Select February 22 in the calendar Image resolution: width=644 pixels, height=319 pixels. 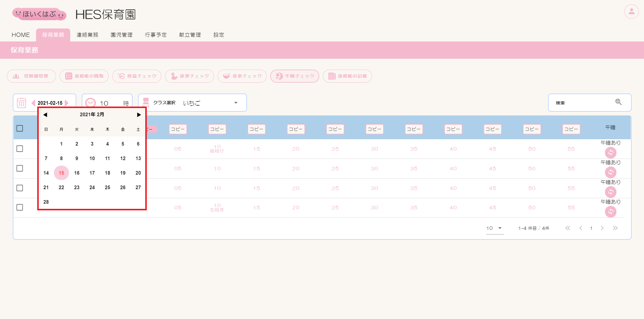coord(61,187)
